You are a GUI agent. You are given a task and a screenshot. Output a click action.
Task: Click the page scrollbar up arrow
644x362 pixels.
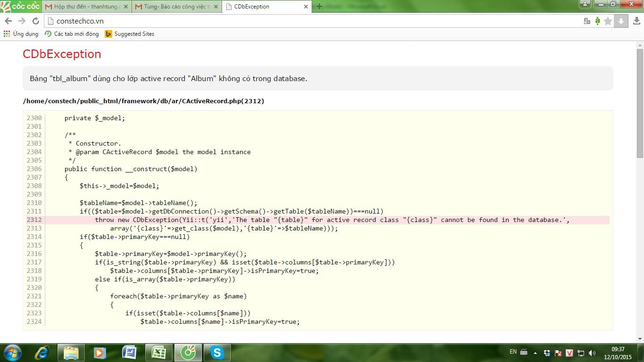pos(640,45)
